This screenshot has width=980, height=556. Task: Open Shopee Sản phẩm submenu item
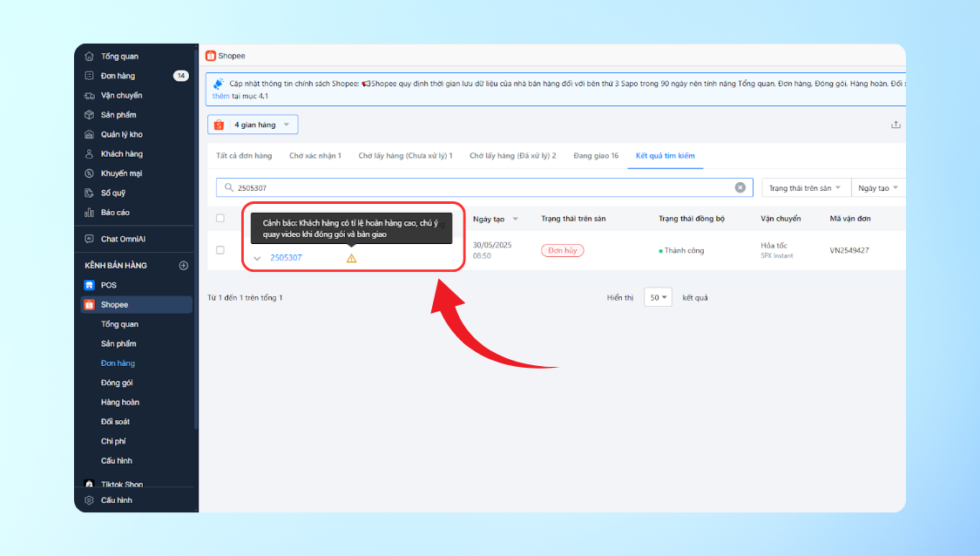coord(118,344)
